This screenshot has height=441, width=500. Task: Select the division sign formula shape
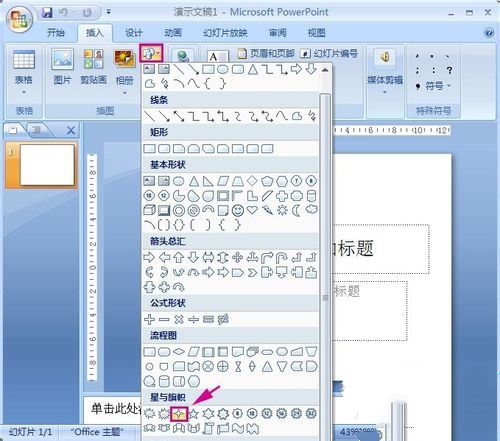point(193,320)
